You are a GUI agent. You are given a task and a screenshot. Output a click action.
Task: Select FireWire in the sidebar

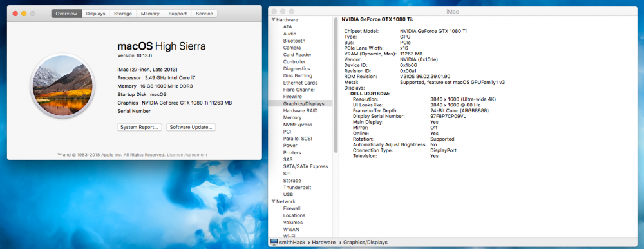click(x=292, y=97)
